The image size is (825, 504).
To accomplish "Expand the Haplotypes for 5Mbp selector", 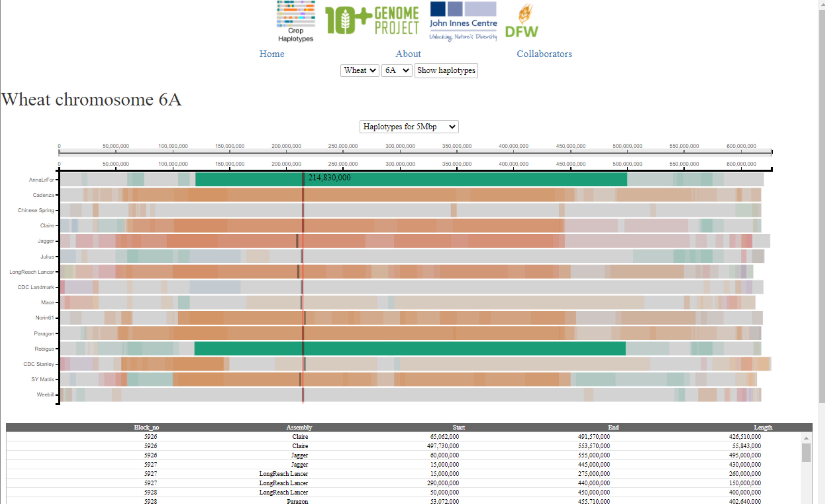I will pyautogui.click(x=409, y=127).
